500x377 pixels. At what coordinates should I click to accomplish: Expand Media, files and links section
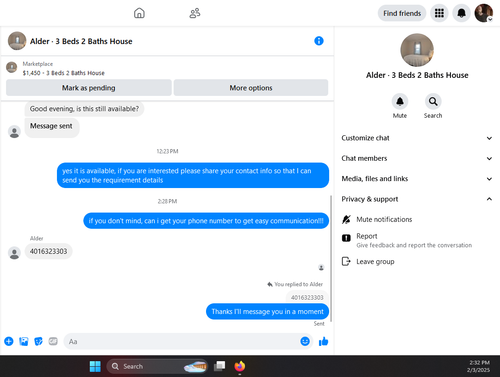click(417, 179)
